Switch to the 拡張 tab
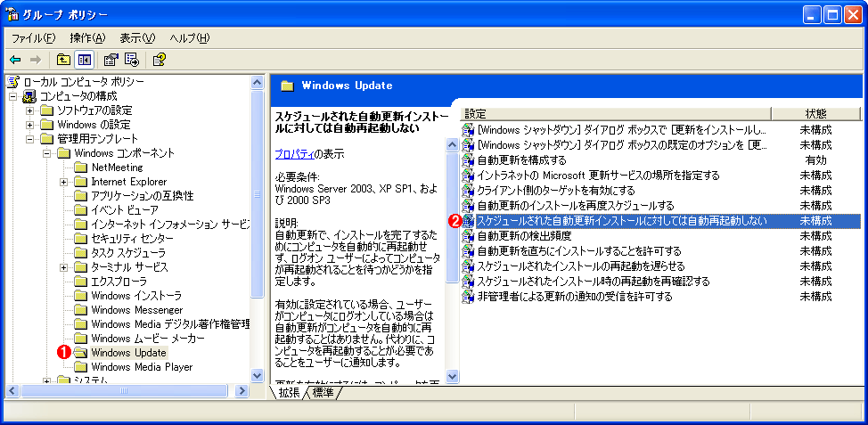The image size is (868, 425). (289, 392)
